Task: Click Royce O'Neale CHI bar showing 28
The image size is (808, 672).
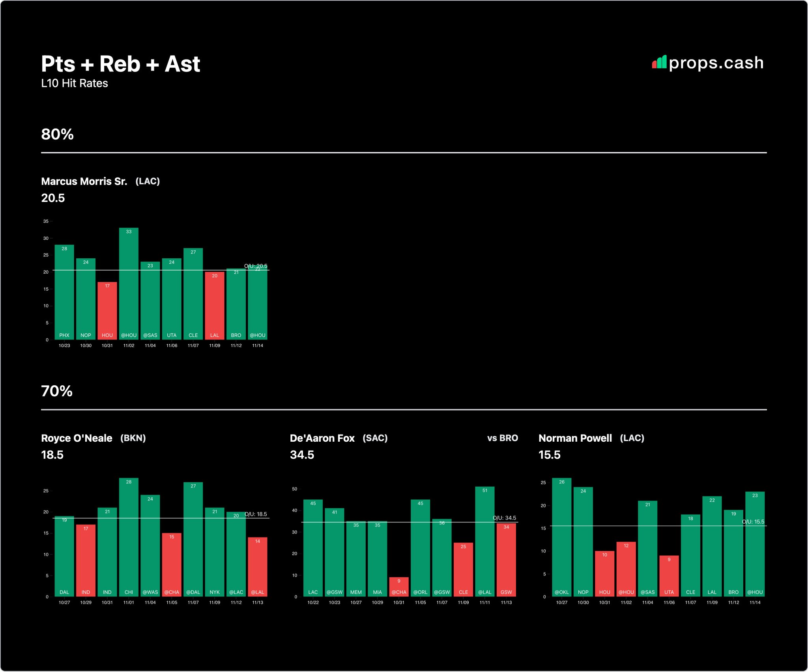Action: pos(129,537)
